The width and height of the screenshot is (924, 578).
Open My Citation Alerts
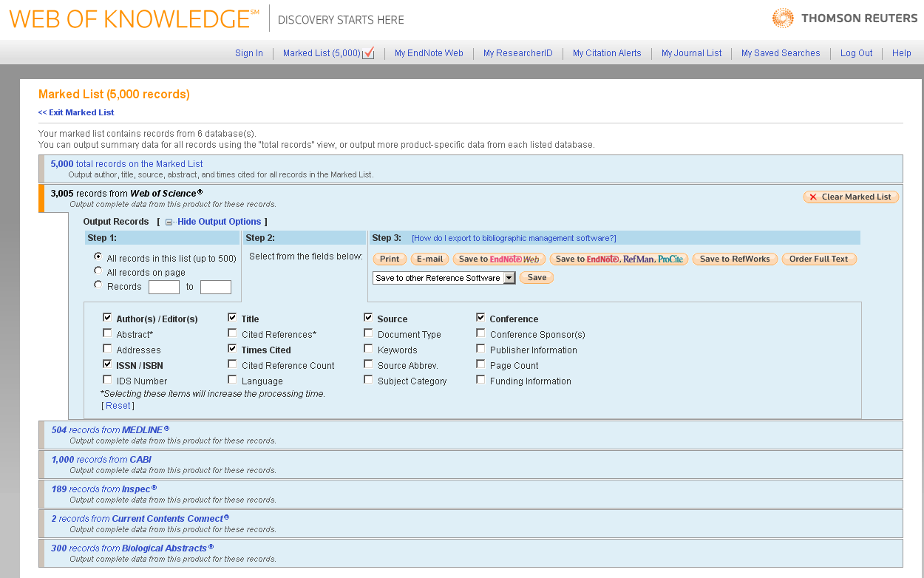(x=607, y=53)
